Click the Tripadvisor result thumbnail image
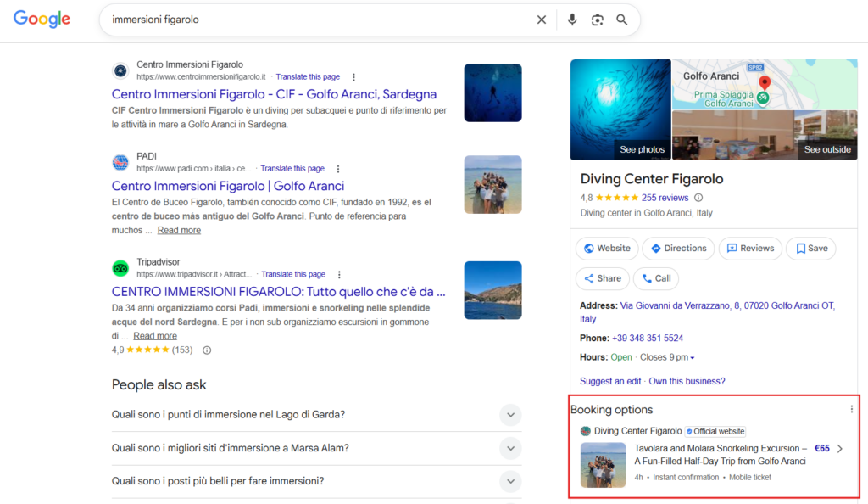This screenshot has height=504, width=868. tap(492, 290)
